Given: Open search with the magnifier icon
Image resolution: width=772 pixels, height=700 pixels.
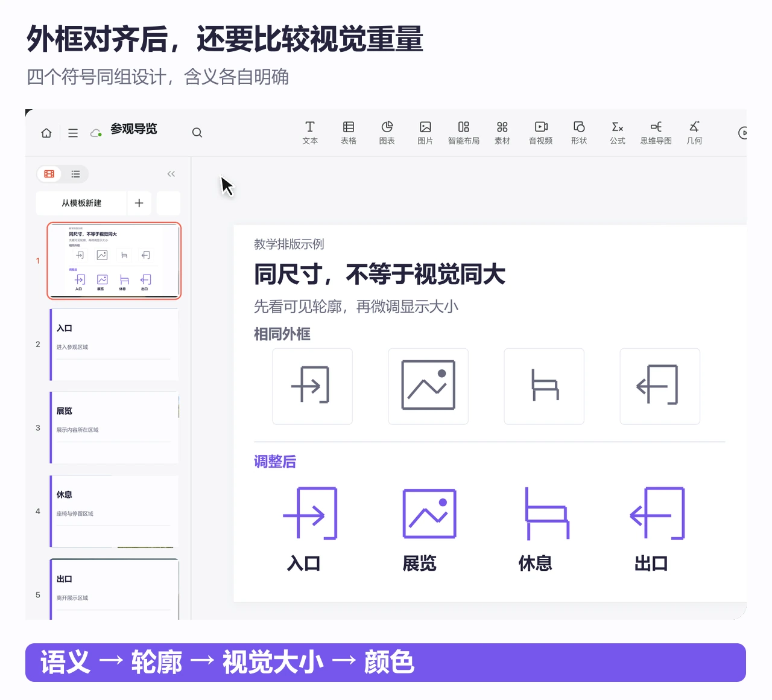Looking at the screenshot, I should (197, 133).
